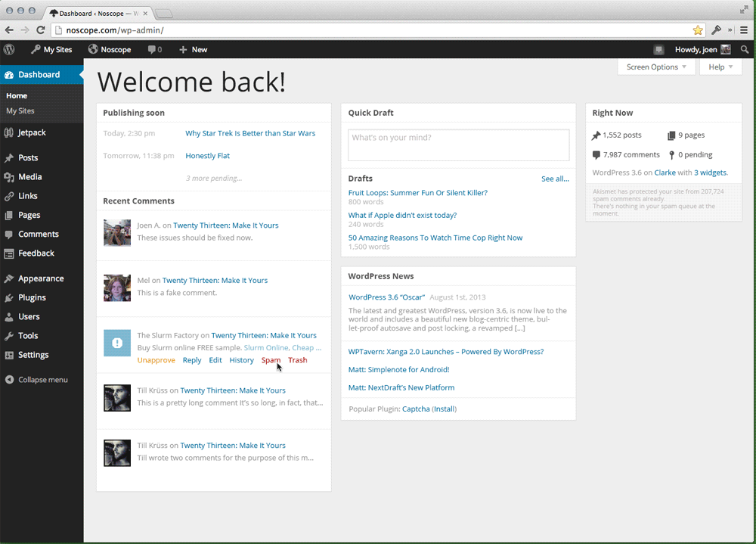Click the notifications icon next to Howdy, joen
The height and width of the screenshot is (544, 756).
click(658, 49)
